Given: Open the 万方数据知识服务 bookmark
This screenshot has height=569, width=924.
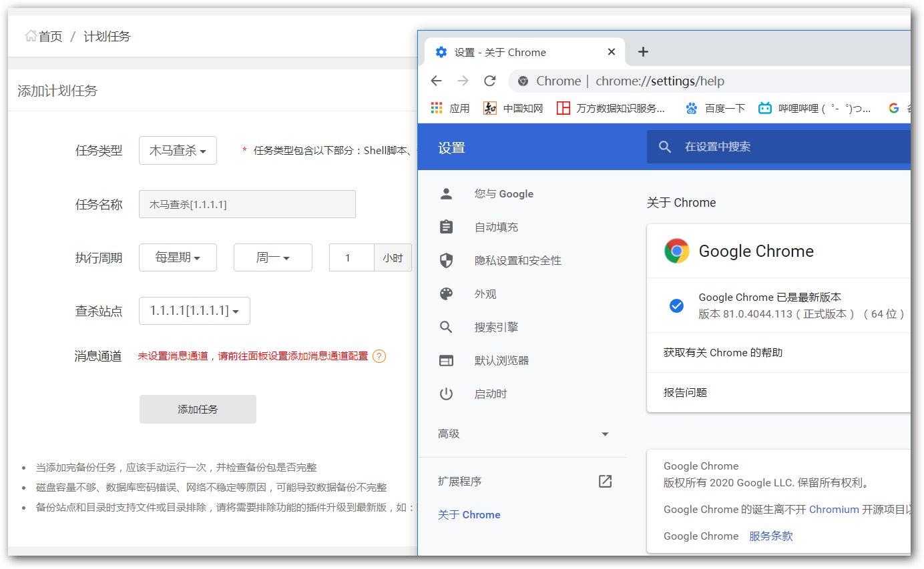Looking at the screenshot, I should (x=611, y=108).
